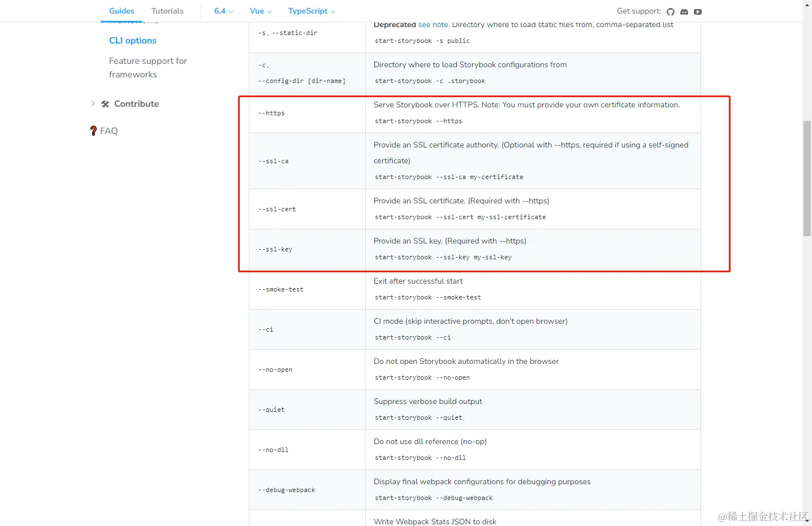Select the --https option cell
The image size is (812, 526).
tap(307, 113)
